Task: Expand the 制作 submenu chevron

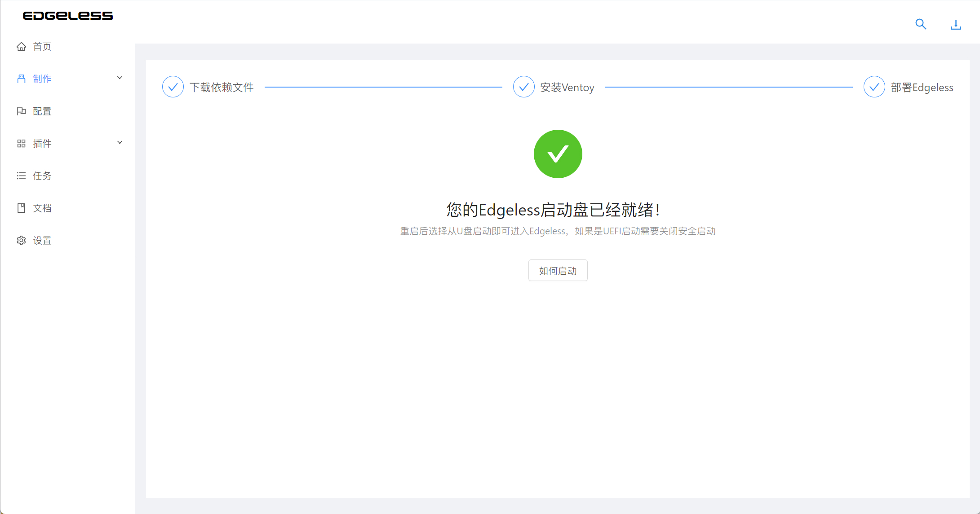Action: [120, 78]
